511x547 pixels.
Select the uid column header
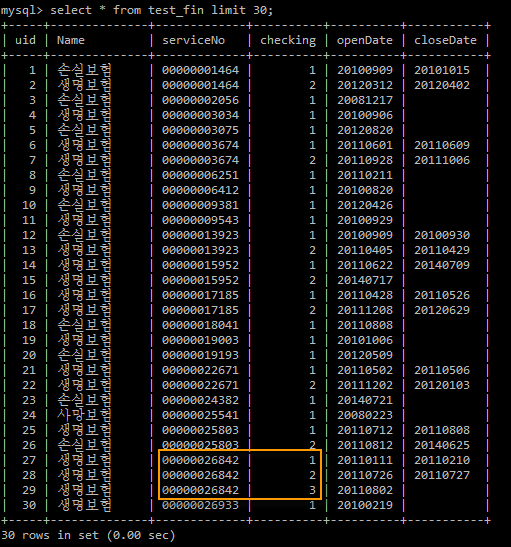coord(25,40)
